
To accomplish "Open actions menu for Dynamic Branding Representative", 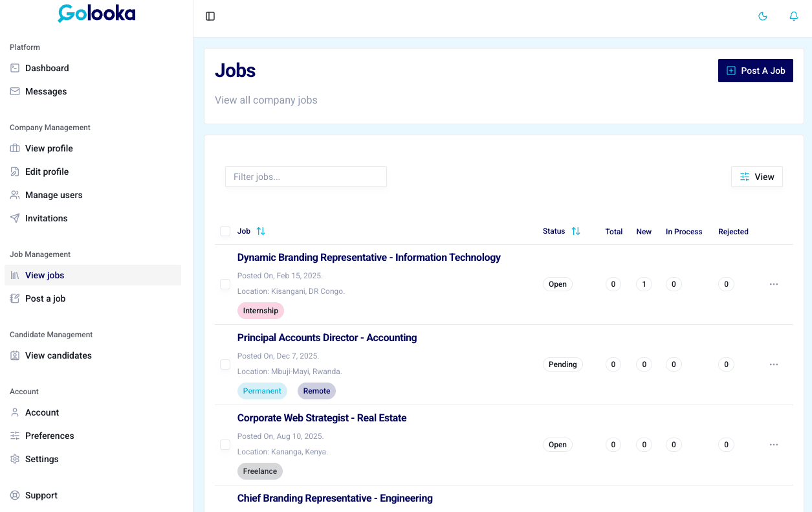I will 774,284.
